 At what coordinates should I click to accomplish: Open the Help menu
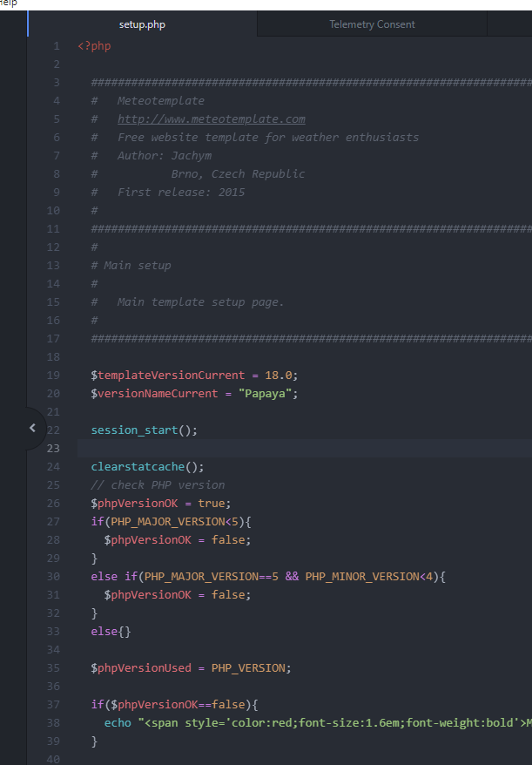click(9, 3)
